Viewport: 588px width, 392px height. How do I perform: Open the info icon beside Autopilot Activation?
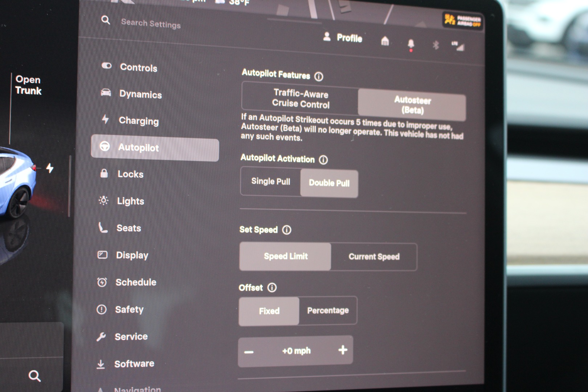click(323, 160)
